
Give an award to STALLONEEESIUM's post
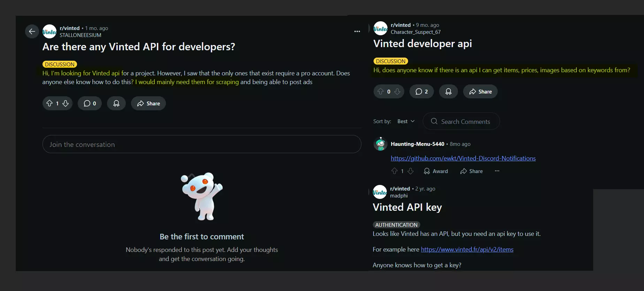tap(116, 103)
